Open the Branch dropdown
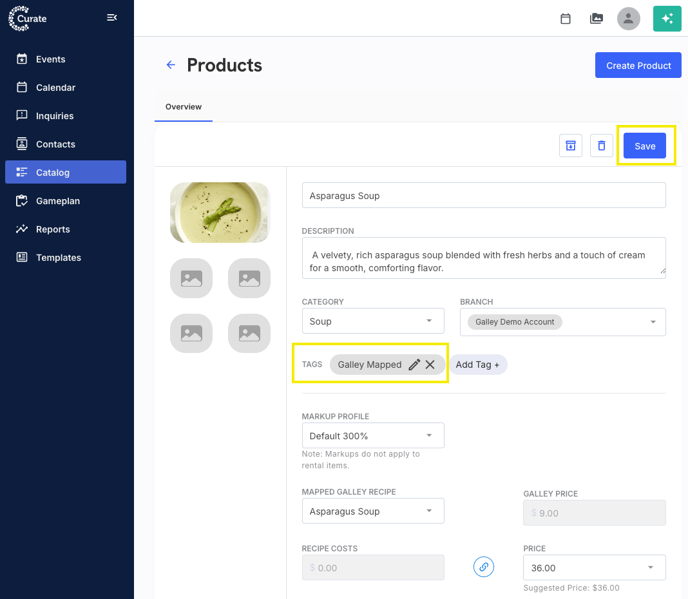Viewport: 688px width, 599px height. coord(563,322)
